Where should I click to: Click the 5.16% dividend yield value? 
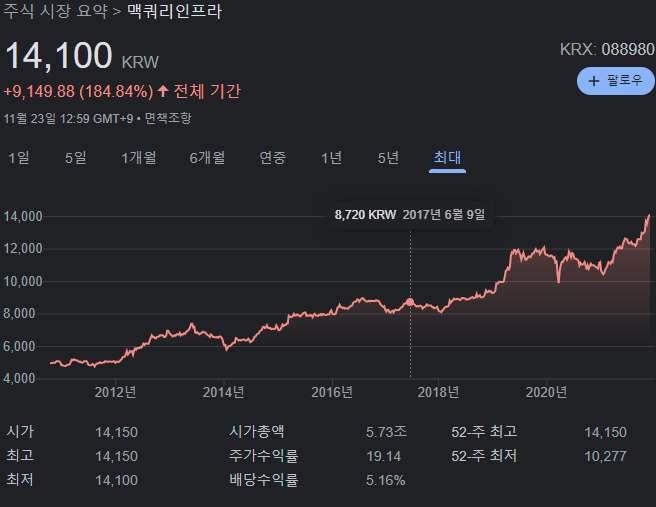coord(386,480)
